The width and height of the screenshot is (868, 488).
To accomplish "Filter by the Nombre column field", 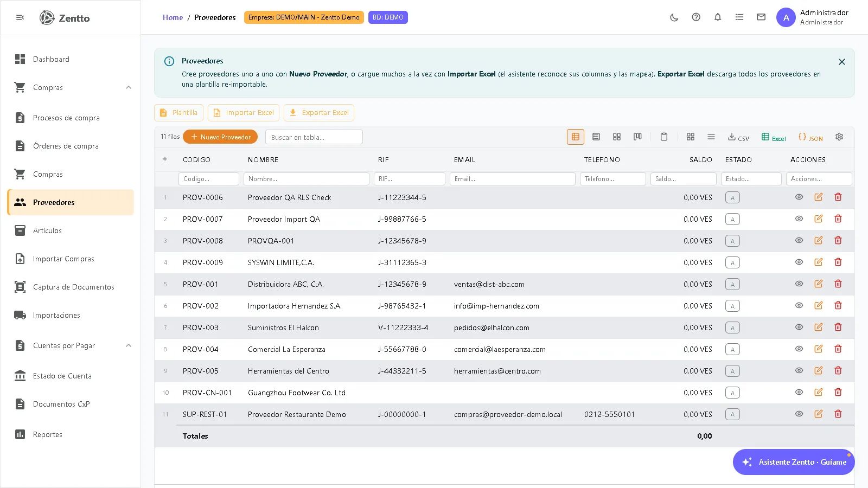I will coord(307,179).
